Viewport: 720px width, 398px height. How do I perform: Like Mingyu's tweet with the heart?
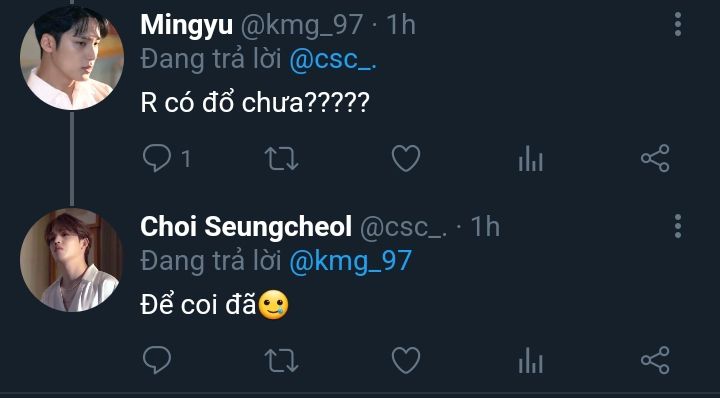406,158
